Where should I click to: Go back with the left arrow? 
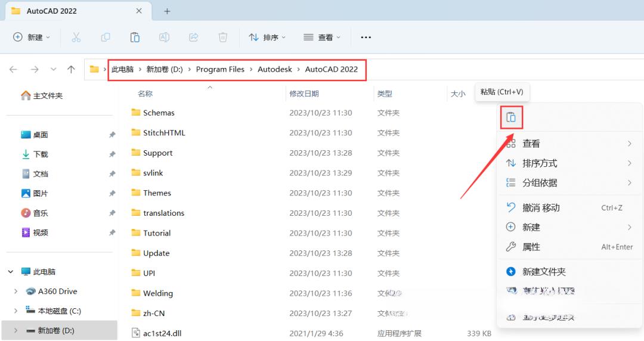[x=13, y=69]
